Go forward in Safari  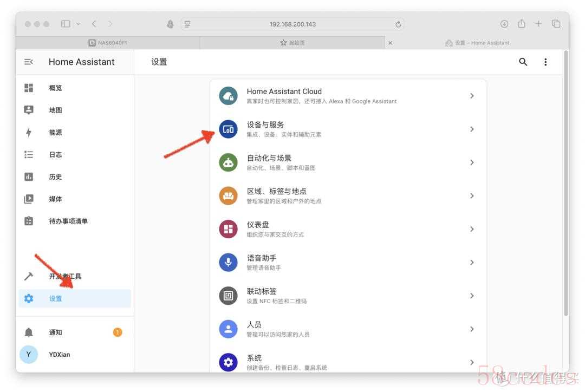click(x=110, y=24)
